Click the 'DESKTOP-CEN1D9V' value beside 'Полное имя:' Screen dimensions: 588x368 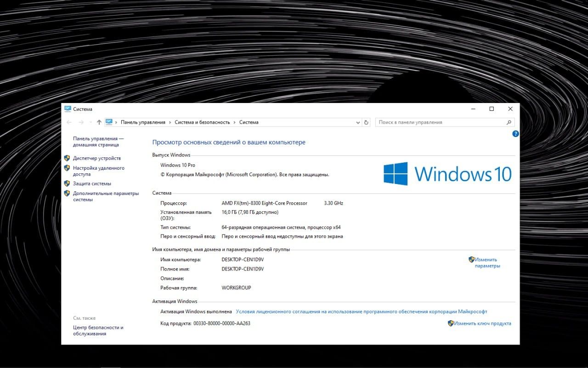coord(243,269)
